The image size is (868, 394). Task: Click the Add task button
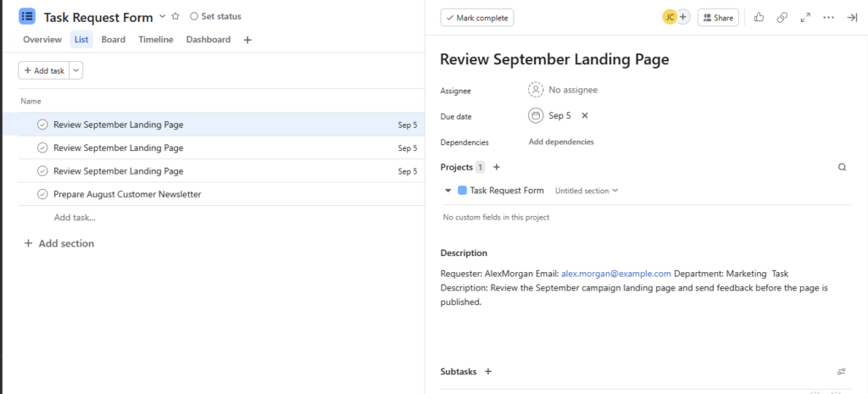point(44,71)
